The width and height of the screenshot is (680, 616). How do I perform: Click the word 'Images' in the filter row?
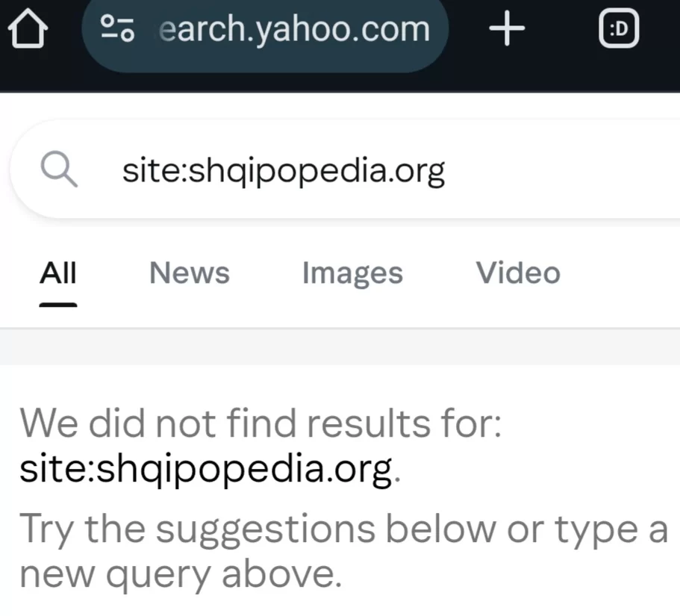(x=352, y=273)
